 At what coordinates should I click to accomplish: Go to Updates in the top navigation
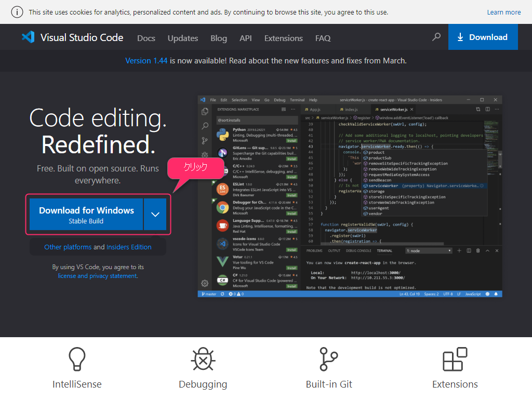click(182, 38)
